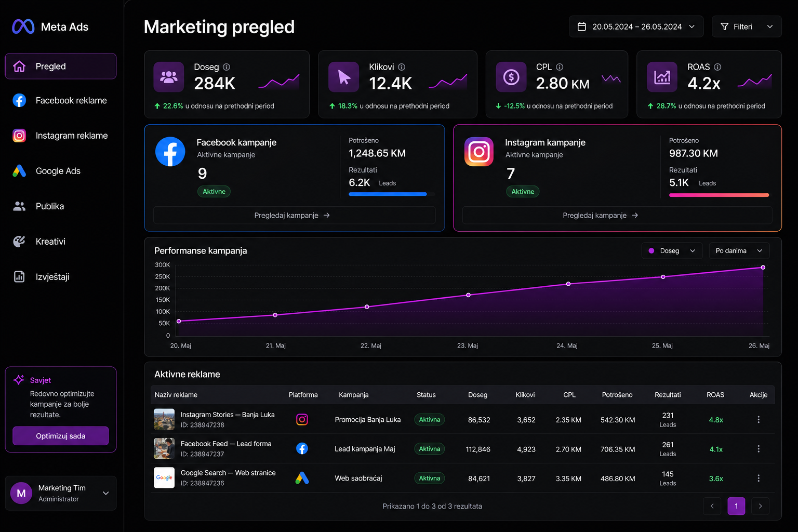
Task: Expand the Filteri dropdown
Action: coord(747,26)
